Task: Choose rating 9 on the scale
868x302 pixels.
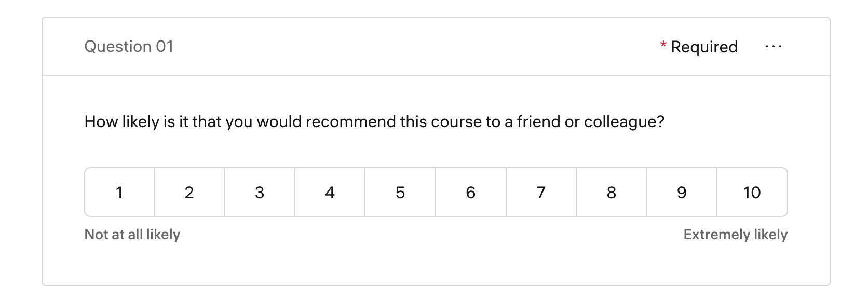Action: (x=682, y=193)
